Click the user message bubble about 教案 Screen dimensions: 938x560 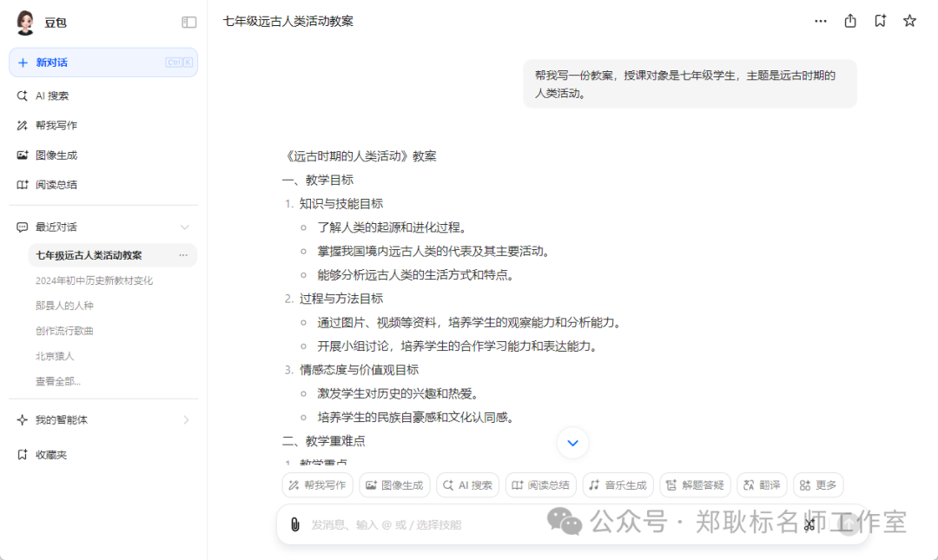[690, 84]
